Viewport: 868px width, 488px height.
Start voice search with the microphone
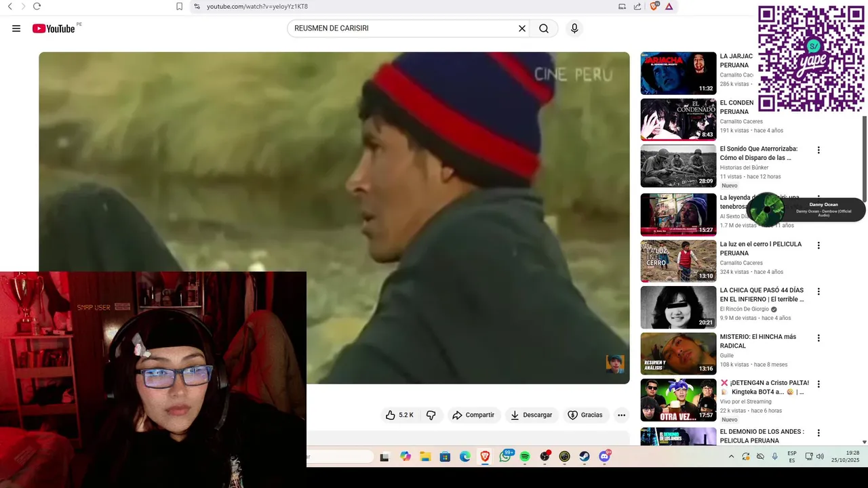(574, 28)
